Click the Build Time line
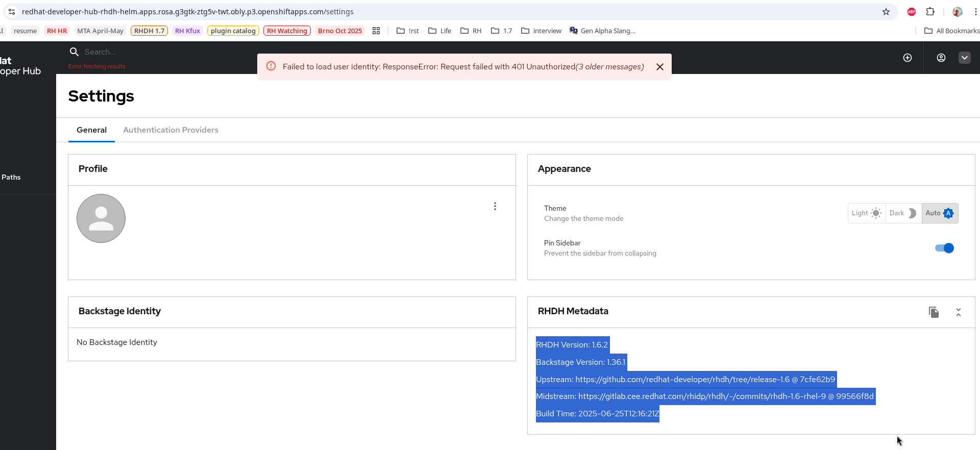980x450 pixels. coord(598,414)
